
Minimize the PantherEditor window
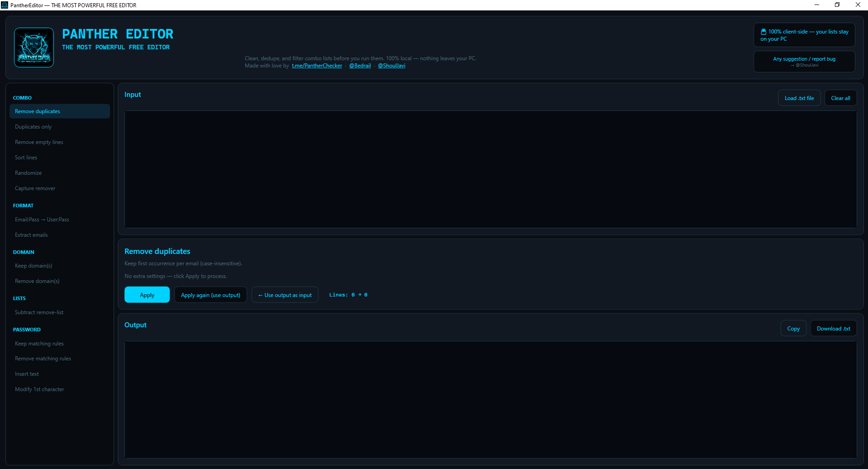pyautogui.click(x=817, y=5)
